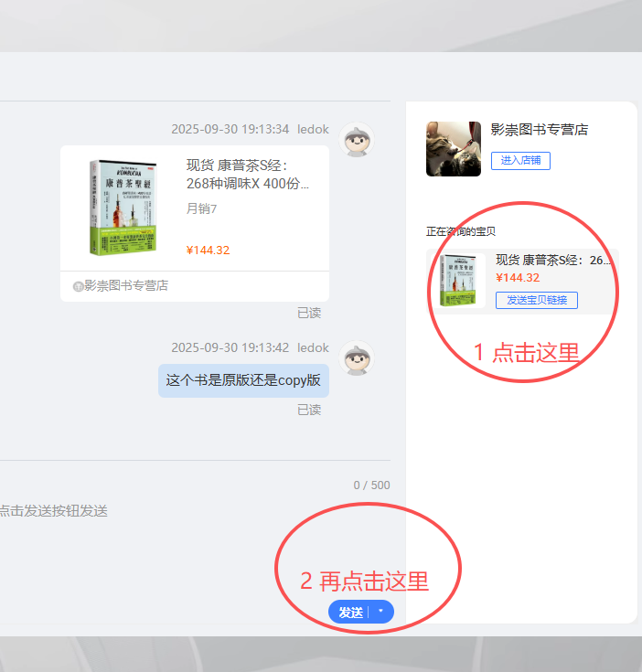The image size is (642, 672).
Task: Click the small shop icon beside card footer name
Action: [78, 286]
